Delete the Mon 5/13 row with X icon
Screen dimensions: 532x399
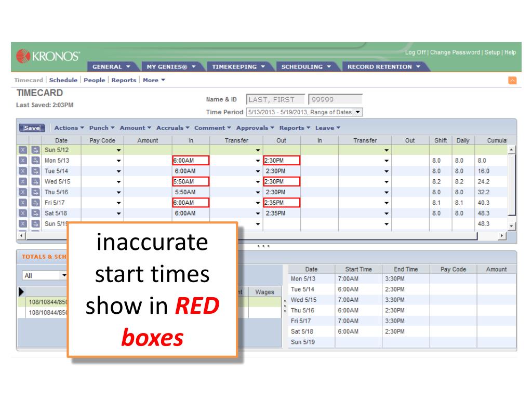23,161
